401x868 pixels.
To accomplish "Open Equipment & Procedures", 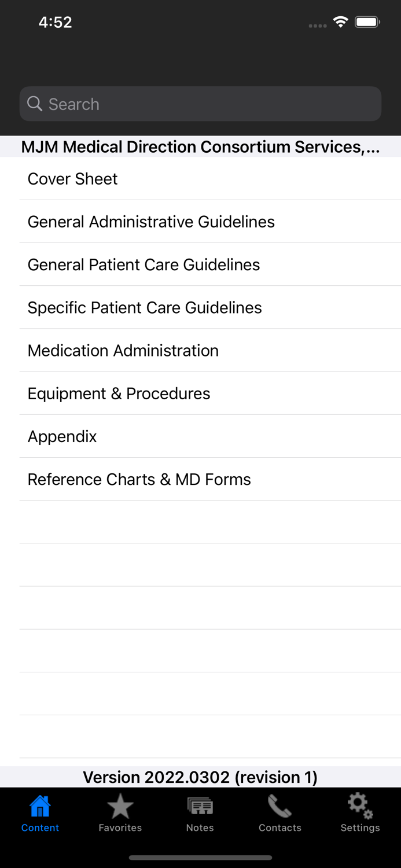I will [x=119, y=393].
